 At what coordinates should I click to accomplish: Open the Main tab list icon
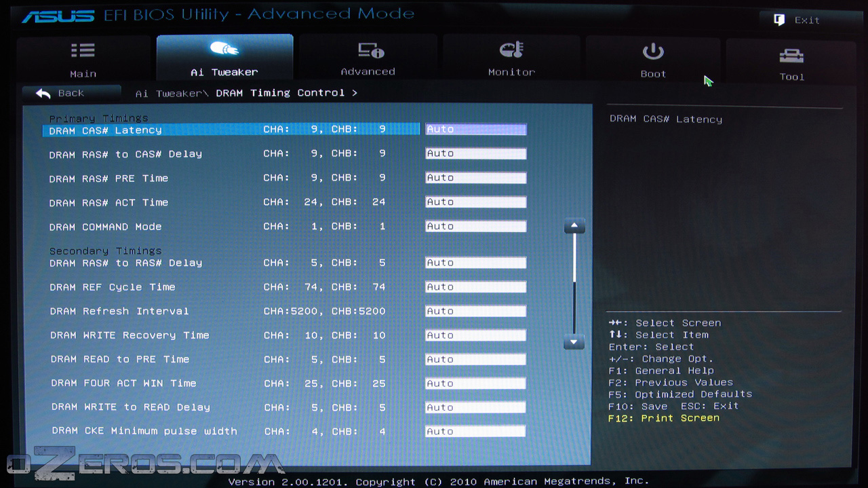[x=83, y=51]
